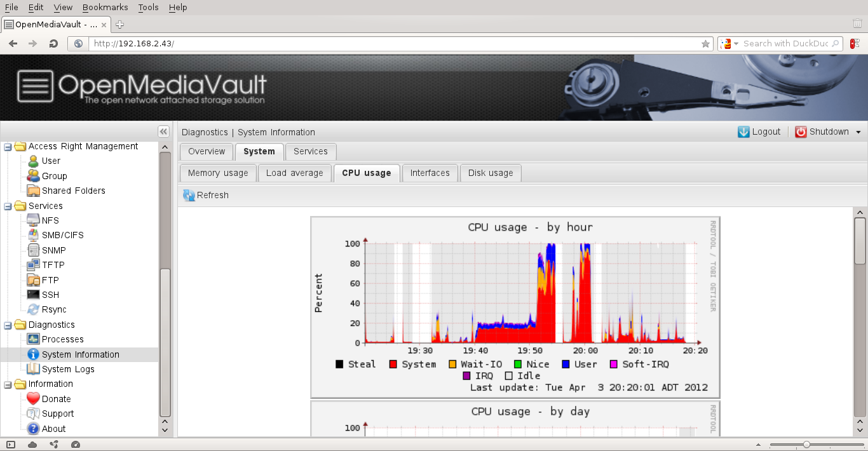
Task: Adjust the zoom slider in the status bar
Action: click(806, 445)
